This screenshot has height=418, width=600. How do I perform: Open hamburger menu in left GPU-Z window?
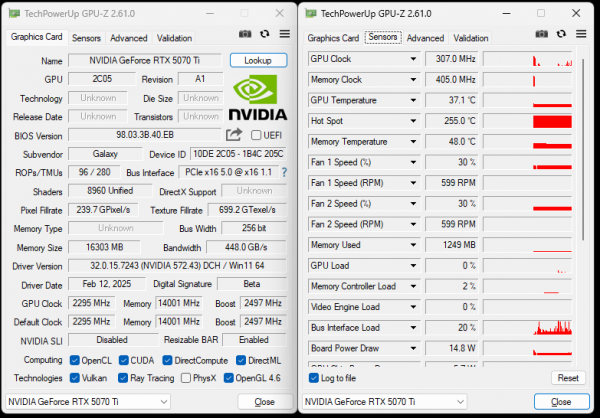(285, 34)
